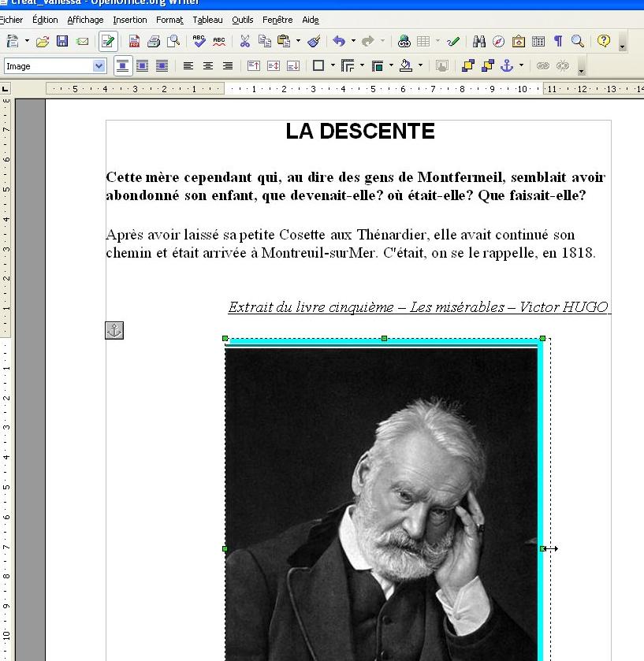Open the New document dropdown arrow
The width and height of the screenshot is (644, 661).
click(27, 41)
